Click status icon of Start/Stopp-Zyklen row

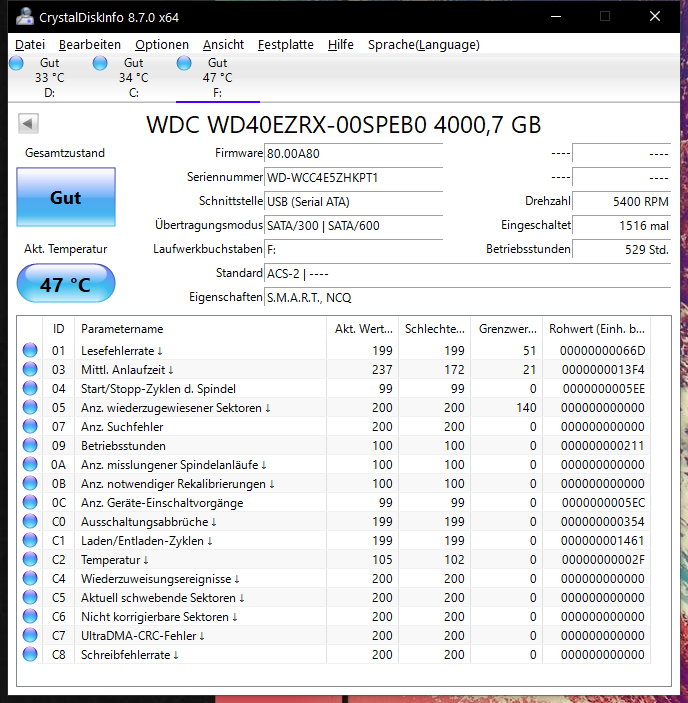(x=30, y=388)
